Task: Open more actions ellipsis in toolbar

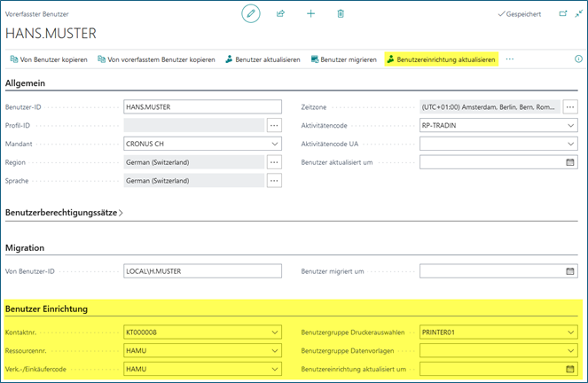Action: click(510, 59)
